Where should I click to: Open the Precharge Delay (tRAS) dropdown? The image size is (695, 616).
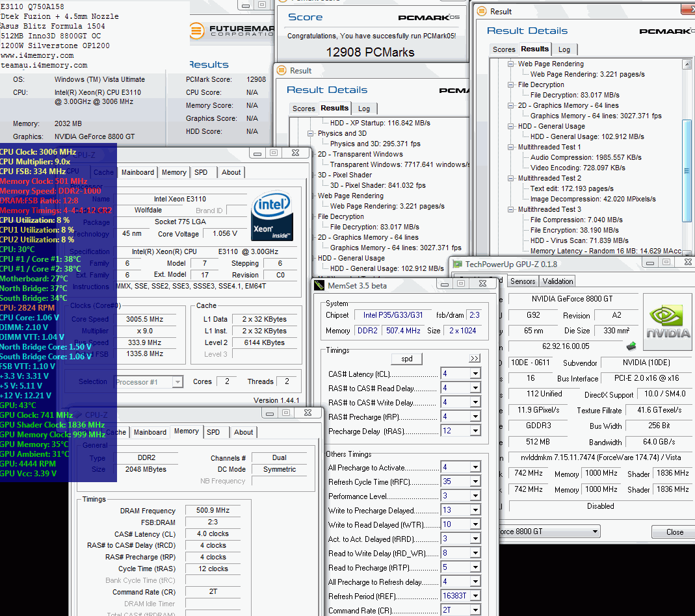coord(475,431)
